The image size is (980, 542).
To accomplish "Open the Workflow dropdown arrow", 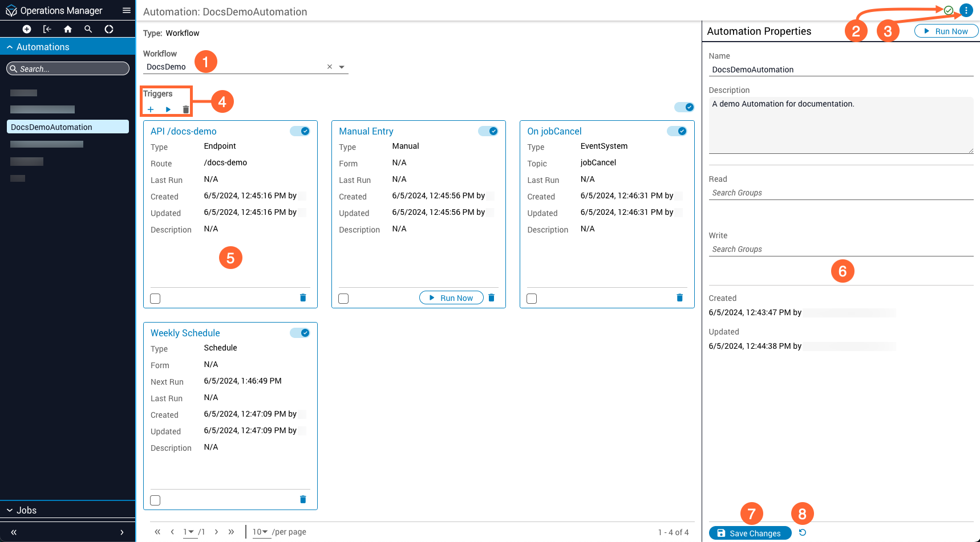I will [x=342, y=67].
